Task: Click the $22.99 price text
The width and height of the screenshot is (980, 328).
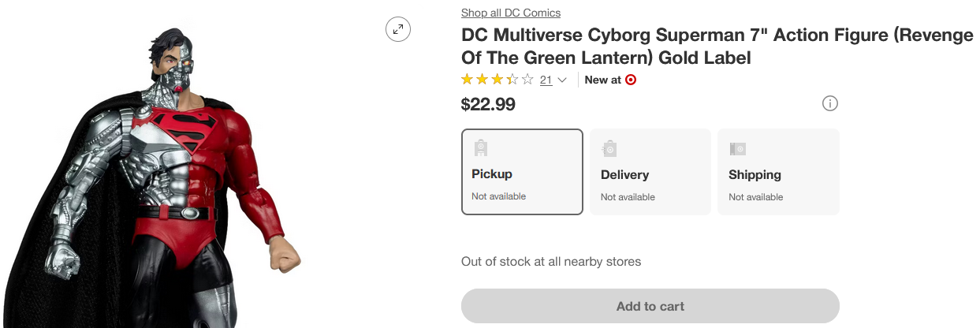Action: click(x=488, y=104)
